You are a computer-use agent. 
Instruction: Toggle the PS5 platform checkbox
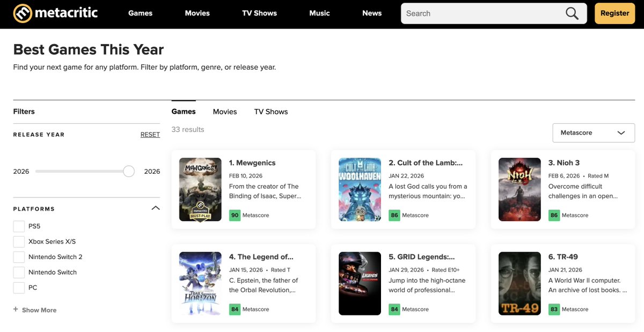pos(19,226)
